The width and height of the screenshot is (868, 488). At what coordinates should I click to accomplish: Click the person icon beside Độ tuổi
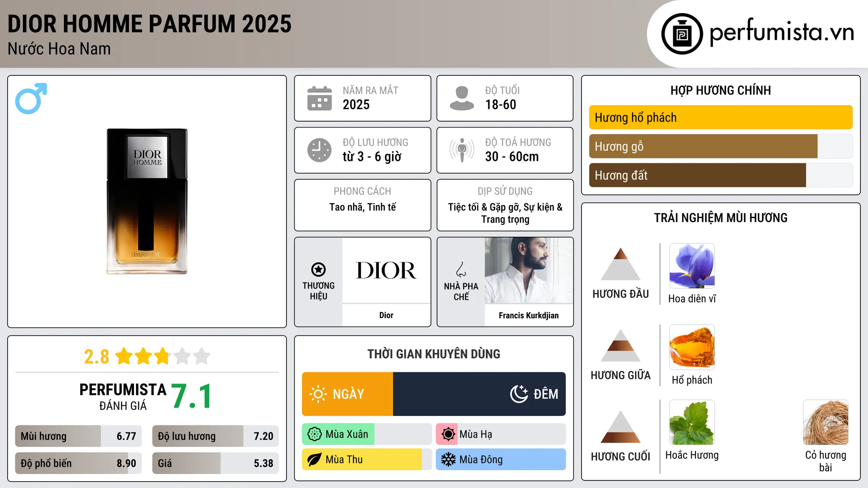click(462, 98)
